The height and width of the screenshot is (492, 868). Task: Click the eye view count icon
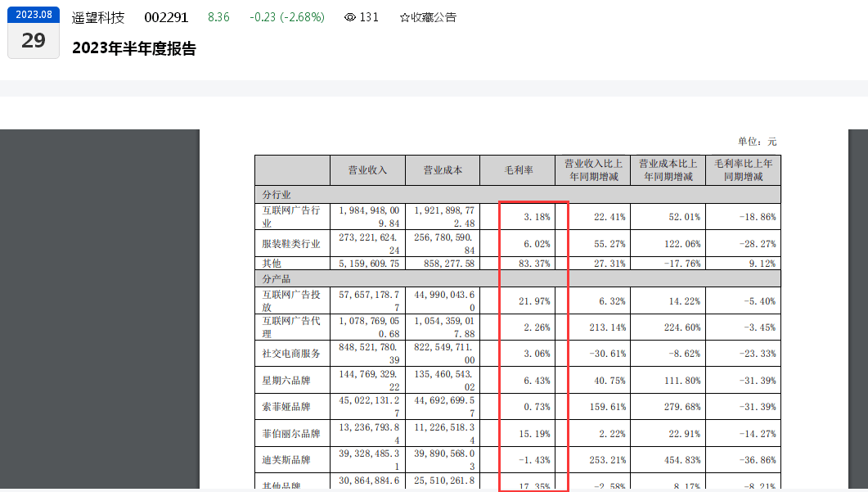[x=350, y=18]
